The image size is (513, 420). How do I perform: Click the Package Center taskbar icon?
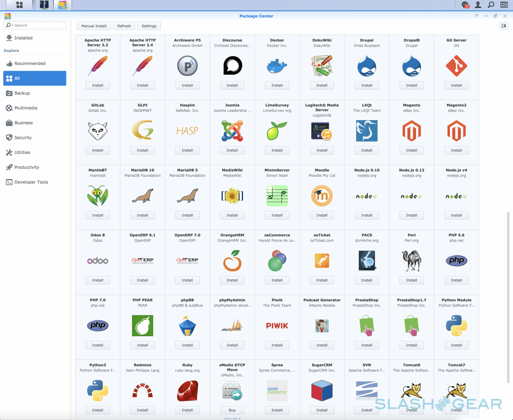[x=63, y=5]
